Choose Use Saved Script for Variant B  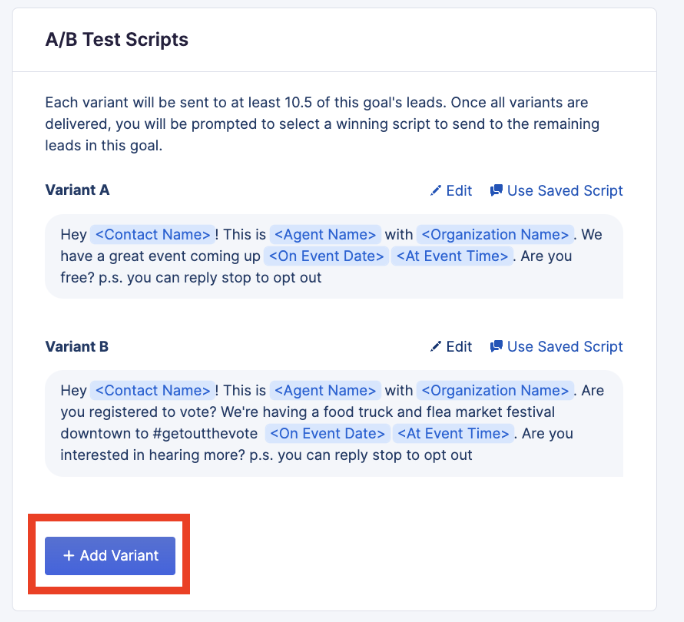pos(556,347)
